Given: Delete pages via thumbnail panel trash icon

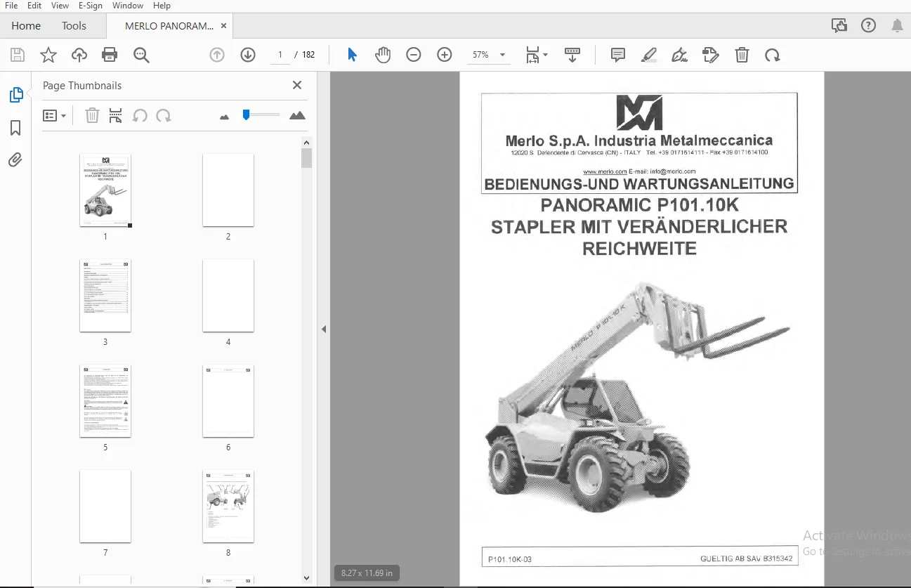Looking at the screenshot, I should point(92,116).
